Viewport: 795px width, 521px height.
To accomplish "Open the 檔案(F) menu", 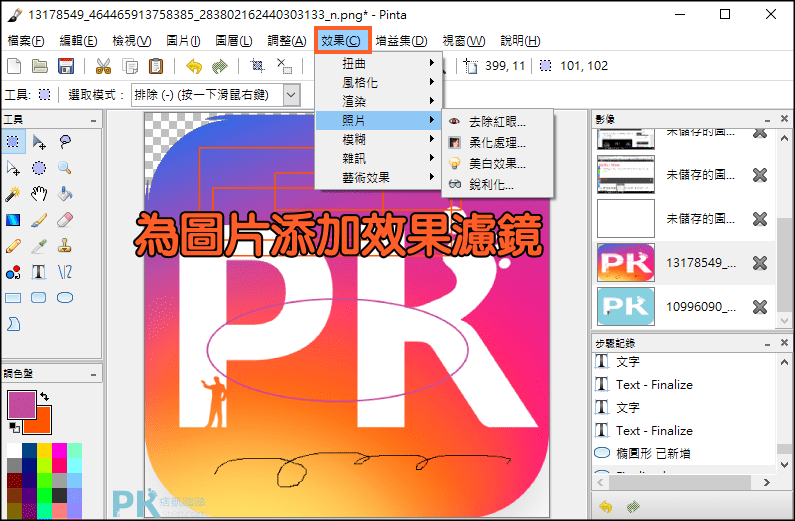I will pos(26,41).
